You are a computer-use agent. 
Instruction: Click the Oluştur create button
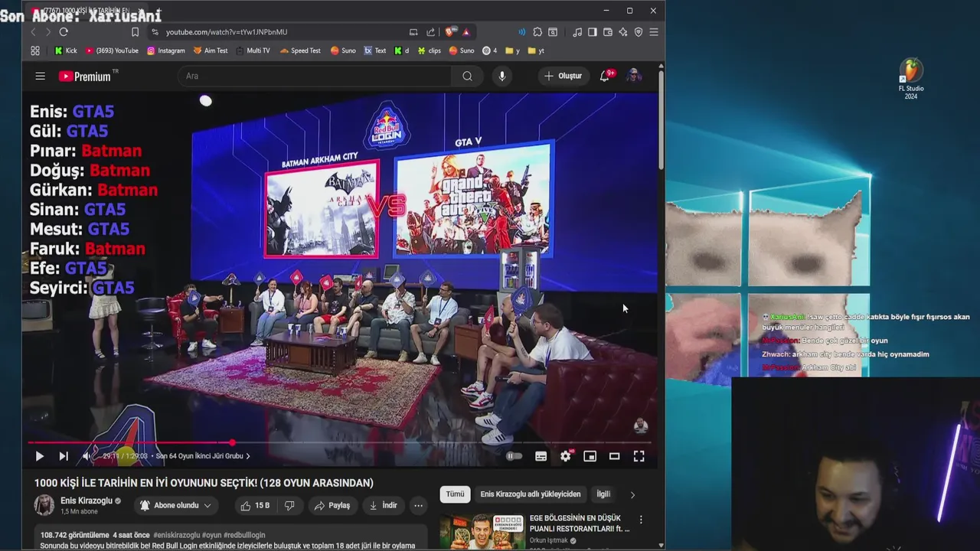pos(563,76)
